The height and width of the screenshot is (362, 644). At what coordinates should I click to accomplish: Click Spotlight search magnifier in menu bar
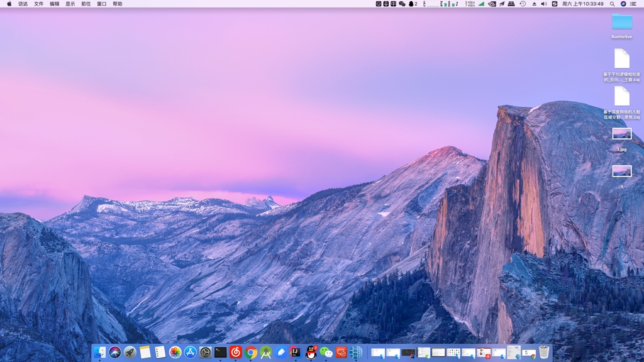pos(612,4)
